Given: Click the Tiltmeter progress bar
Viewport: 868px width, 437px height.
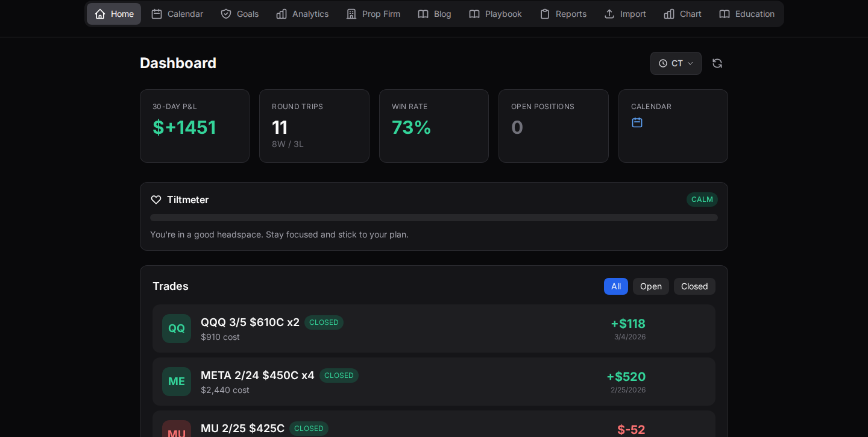Looking at the screenshot, I should [434, 218].
